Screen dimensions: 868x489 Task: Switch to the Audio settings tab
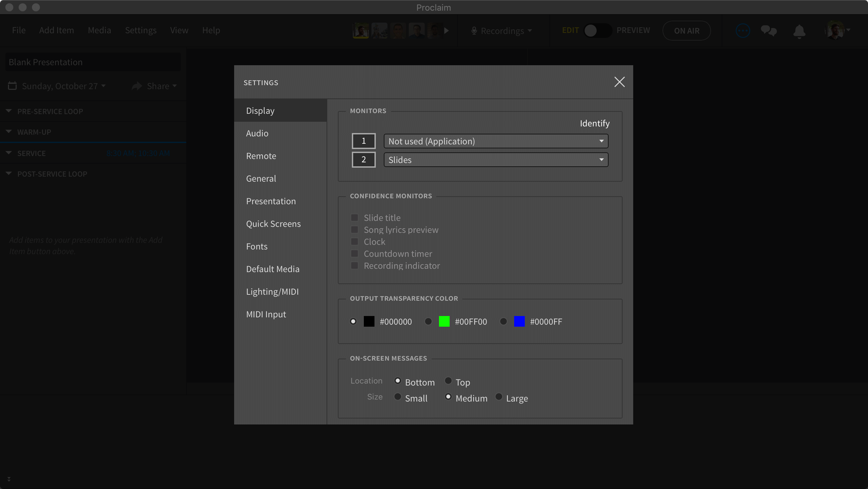280,133
